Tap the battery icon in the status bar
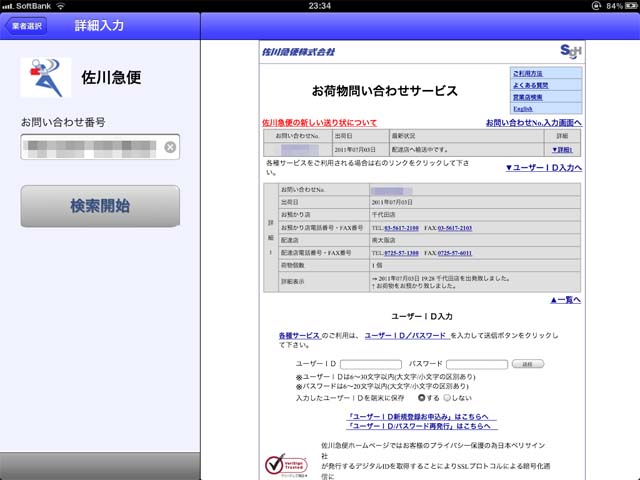The width and height of the screenshot is (640, 480). (x=631, y=6)
